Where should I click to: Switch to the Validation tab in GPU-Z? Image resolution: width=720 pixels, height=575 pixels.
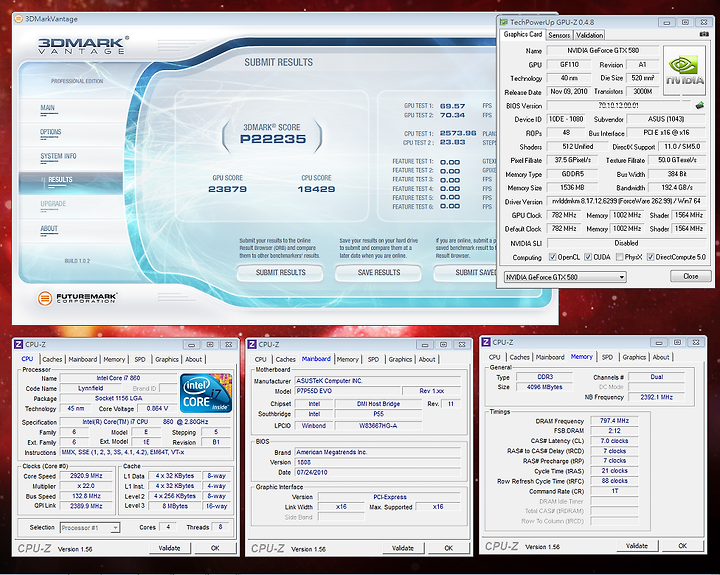click(589, 35)
